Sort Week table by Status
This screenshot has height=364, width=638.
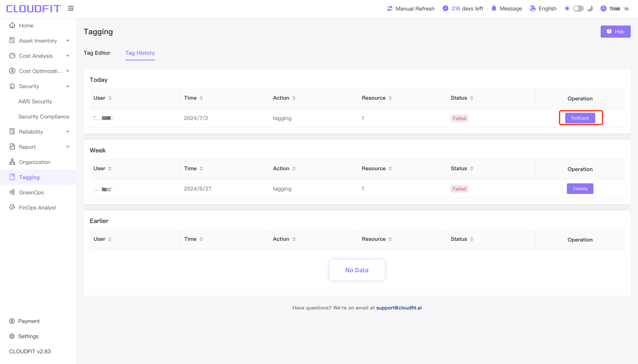point(472,169)
